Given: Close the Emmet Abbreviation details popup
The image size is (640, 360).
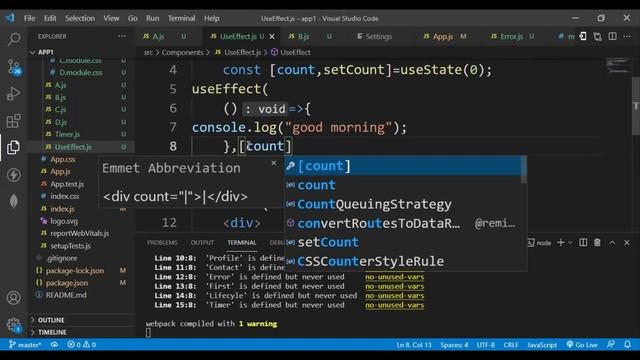Looking at the screenshot, I should tap(273, 163).
